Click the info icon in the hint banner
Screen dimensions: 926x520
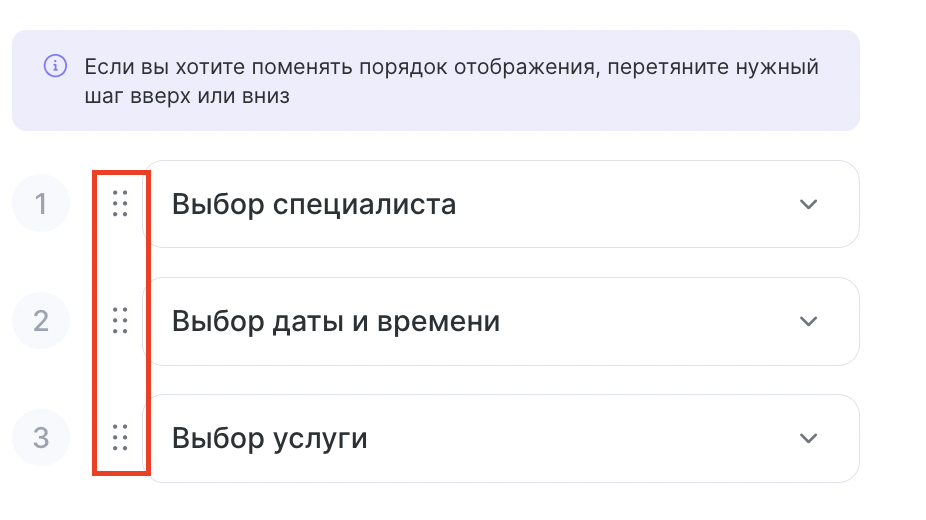pos(56,66)
